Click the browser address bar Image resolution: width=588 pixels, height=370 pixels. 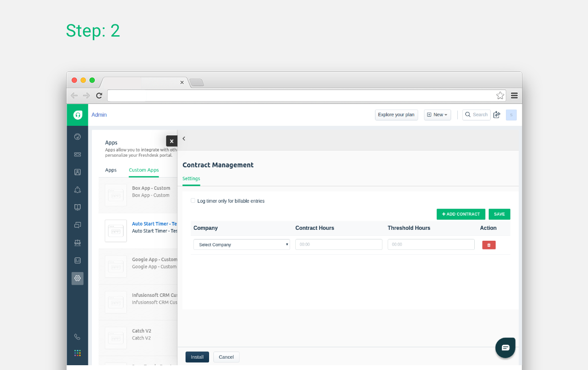(307, 95)
